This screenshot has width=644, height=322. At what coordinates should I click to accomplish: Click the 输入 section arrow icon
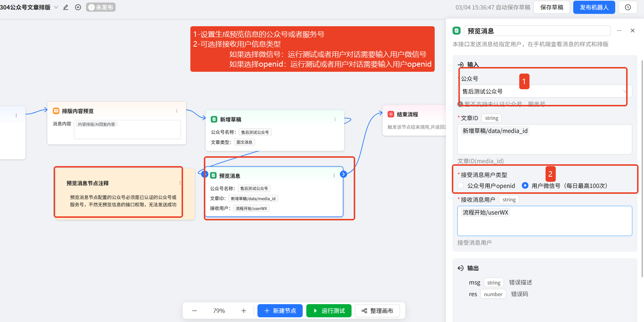click(461, 65)
